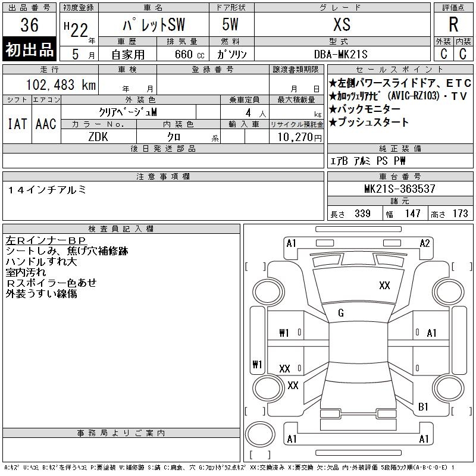Viewport: 476px width, 476px height.
Task: Click the overall evaluation score R
Action: pos(453,24)
